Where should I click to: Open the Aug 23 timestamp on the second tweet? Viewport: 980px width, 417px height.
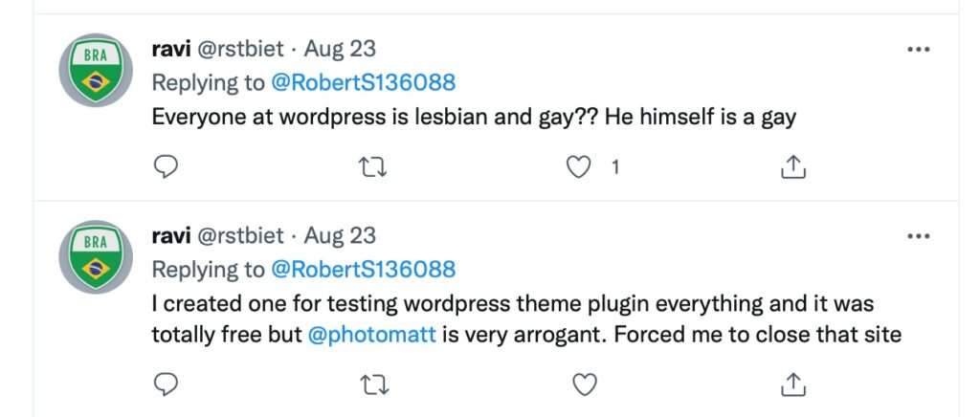340,235
